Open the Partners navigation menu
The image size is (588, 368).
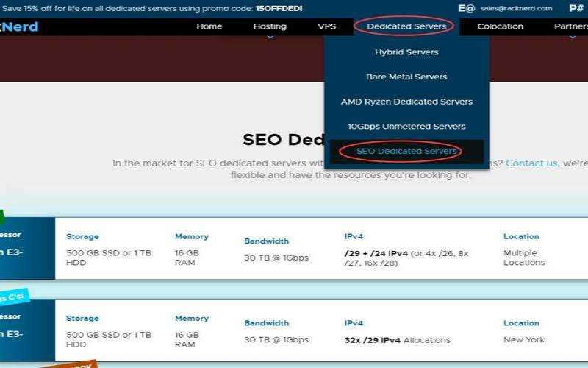coord(570,26)
